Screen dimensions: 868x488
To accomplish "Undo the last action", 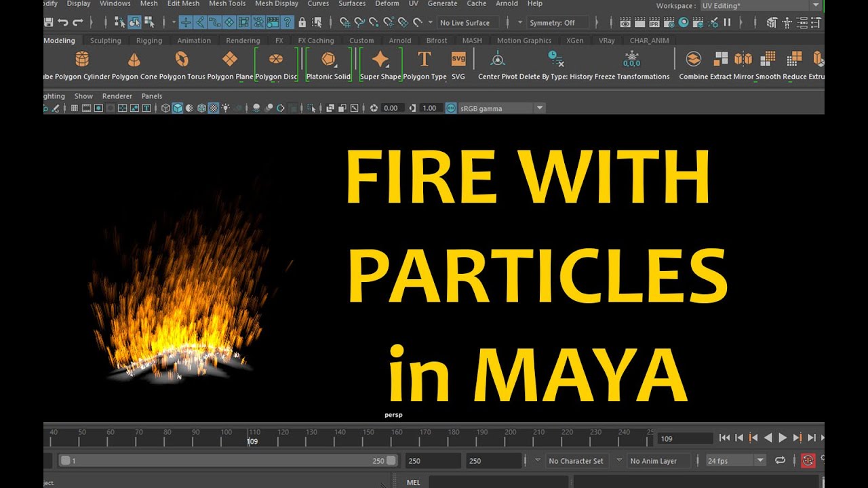I will pyautogui.click(x=63, y=22).
